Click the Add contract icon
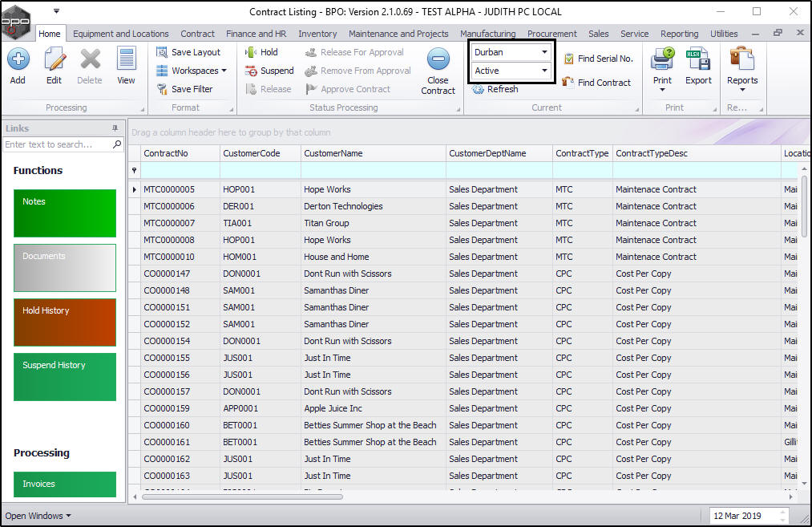This screenshot has width=812, height=527. 18,59
